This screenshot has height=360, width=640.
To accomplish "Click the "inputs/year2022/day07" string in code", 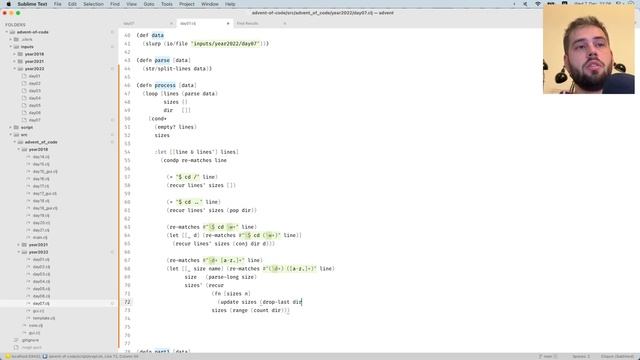I will point(225,44).
